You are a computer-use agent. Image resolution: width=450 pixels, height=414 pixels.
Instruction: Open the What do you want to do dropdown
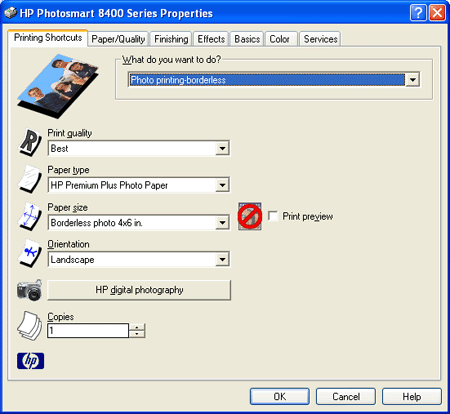pos(413,80)
